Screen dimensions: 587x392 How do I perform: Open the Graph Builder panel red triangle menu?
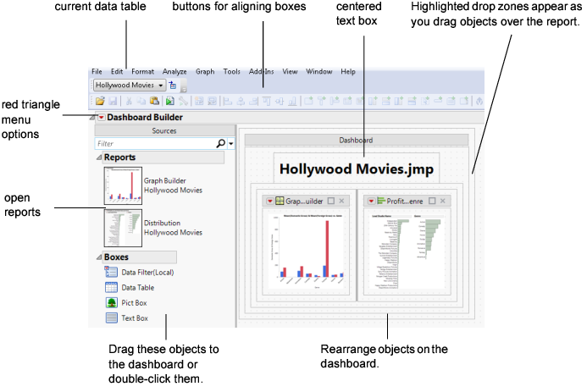pos(271,201)
